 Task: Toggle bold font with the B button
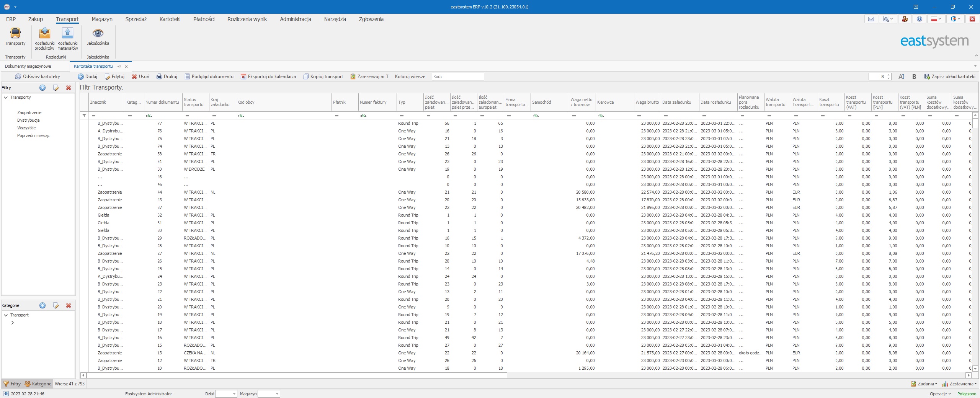pyautogui.click(x=914, y=77)
